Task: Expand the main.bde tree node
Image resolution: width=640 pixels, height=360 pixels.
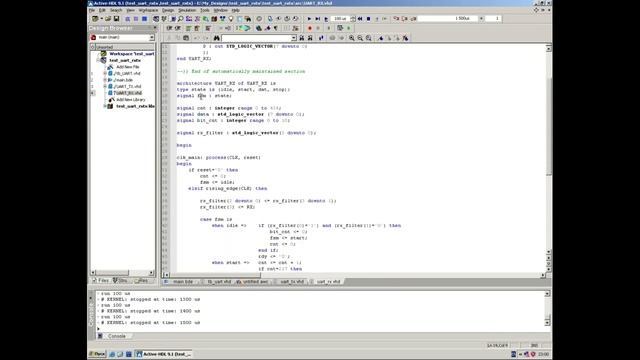Action: click(105, 80)
